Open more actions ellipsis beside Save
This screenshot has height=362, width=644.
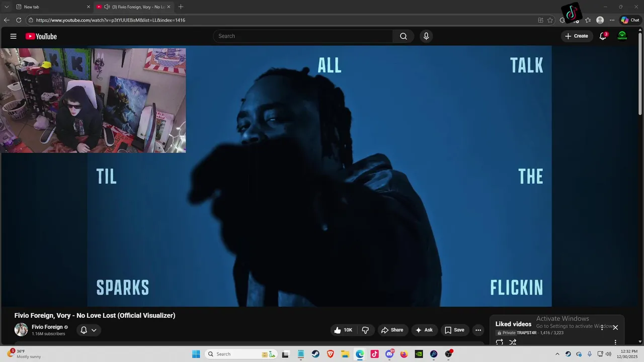[478, 330]
